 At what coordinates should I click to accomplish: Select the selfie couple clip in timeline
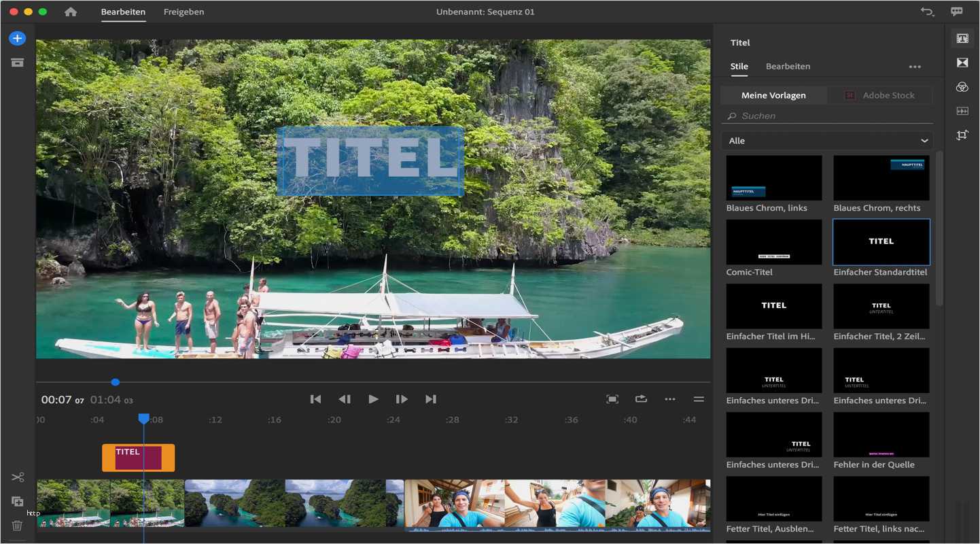557,504
